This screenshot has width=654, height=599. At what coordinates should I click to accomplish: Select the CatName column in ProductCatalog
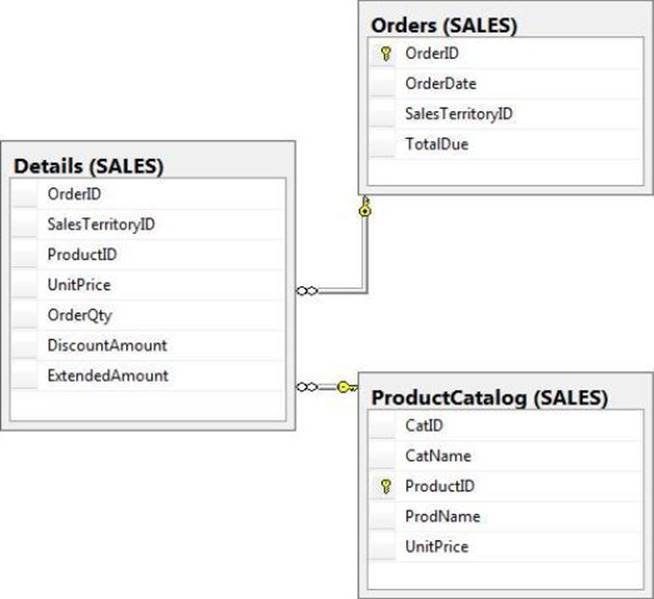(x=438, y=456)
